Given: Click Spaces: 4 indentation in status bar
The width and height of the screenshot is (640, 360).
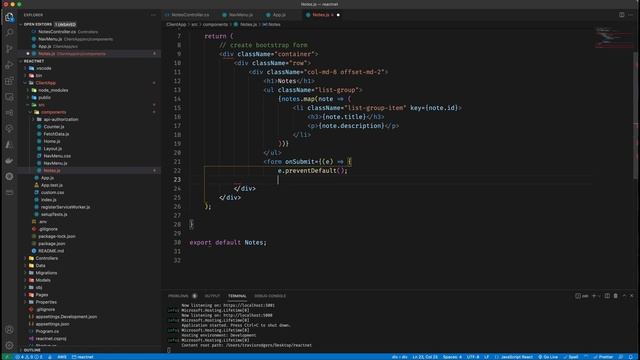Looking at the screenshot, I should [452, 357].
